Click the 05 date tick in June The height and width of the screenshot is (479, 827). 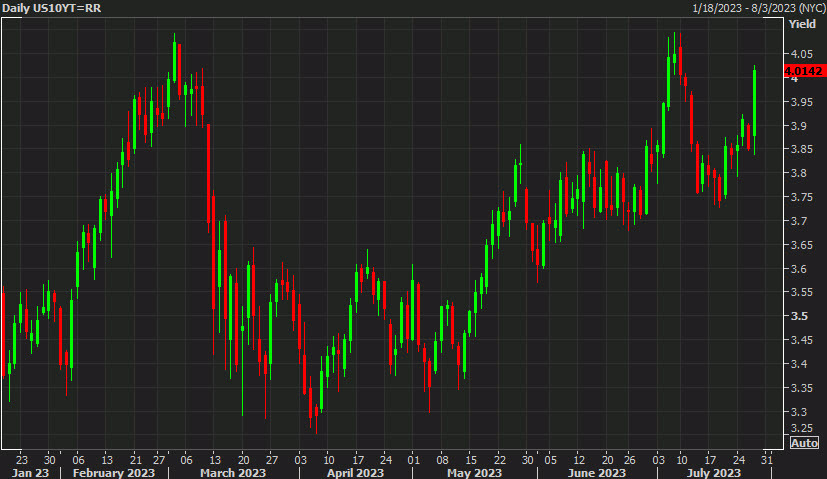pyautogui.click(x=550, y=459)
